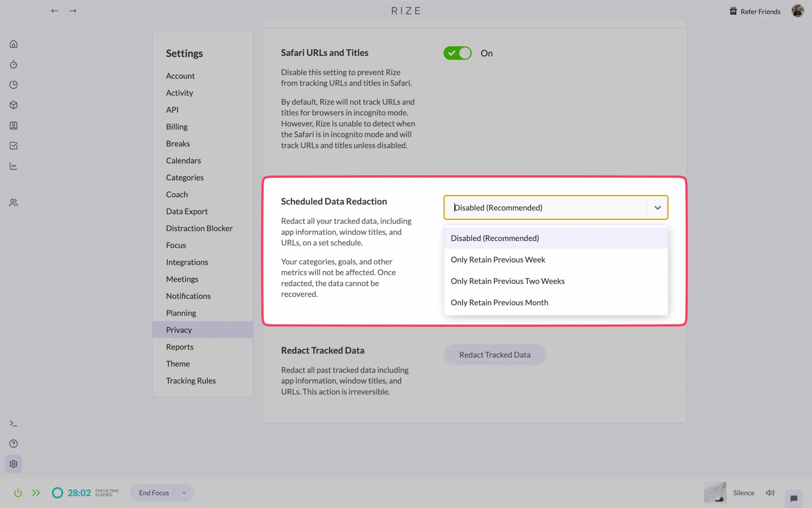Open the team people icon in sidebar
This screenshot has width=812, height=508.
pyautogui.click(x=13, y=203)
